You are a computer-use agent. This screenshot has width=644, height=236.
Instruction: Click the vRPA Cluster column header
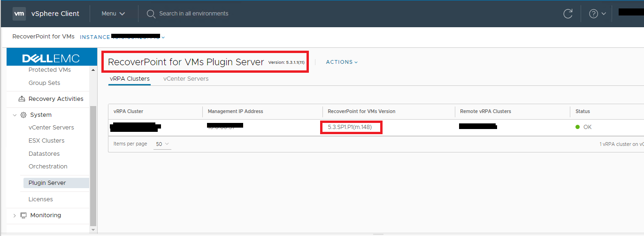coord(129,112)
